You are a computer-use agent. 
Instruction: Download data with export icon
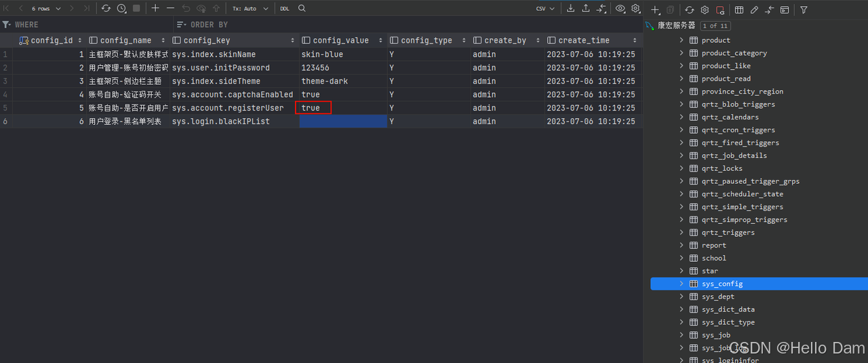[570, 8]
